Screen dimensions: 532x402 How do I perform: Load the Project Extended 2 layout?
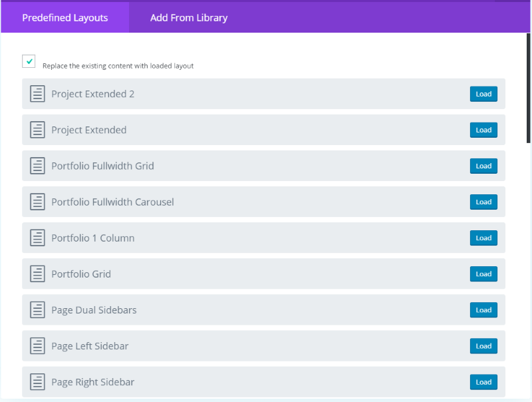[483, 94]
